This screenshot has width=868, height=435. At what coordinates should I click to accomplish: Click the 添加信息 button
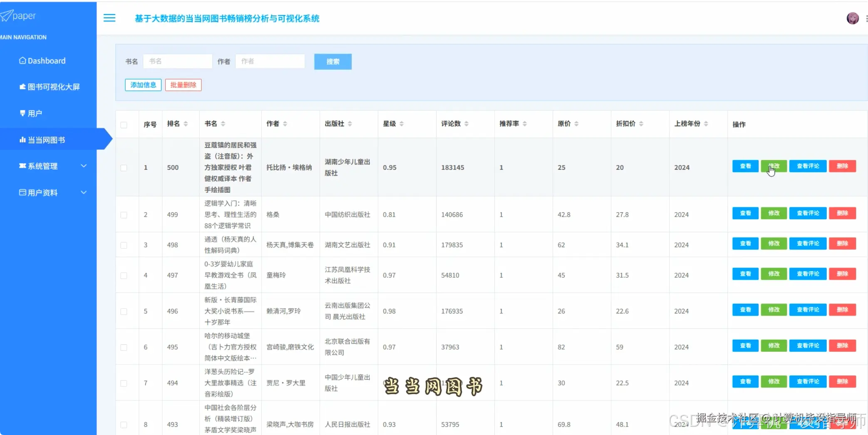143,85
